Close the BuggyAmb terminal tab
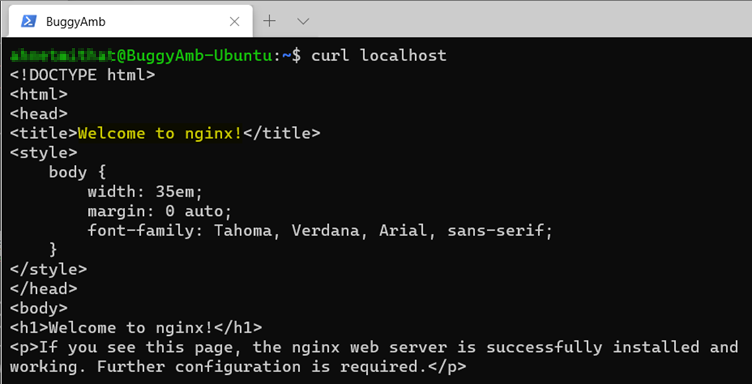 (234, 22)
